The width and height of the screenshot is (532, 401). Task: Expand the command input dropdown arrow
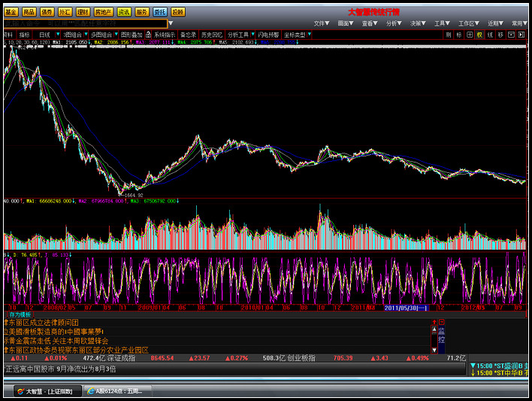[x=171, y=23]
